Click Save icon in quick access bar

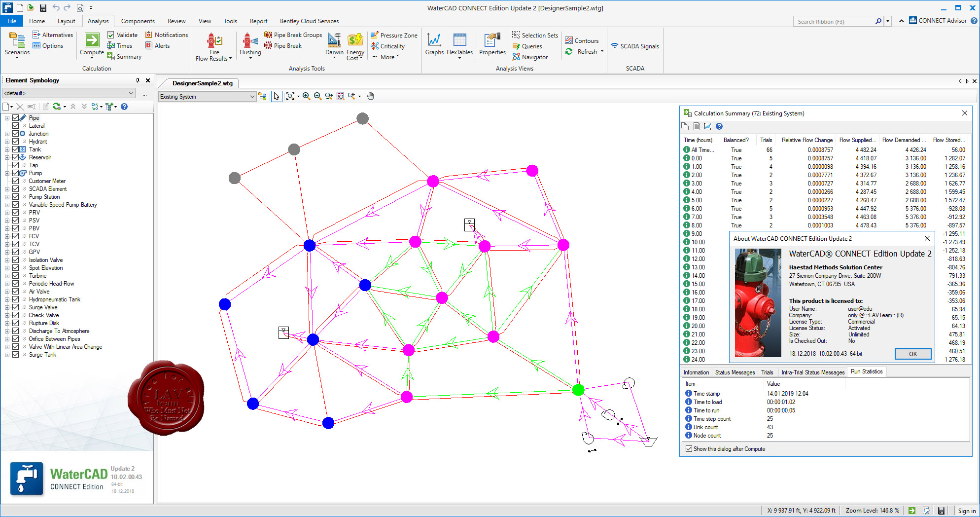(43, 8)
